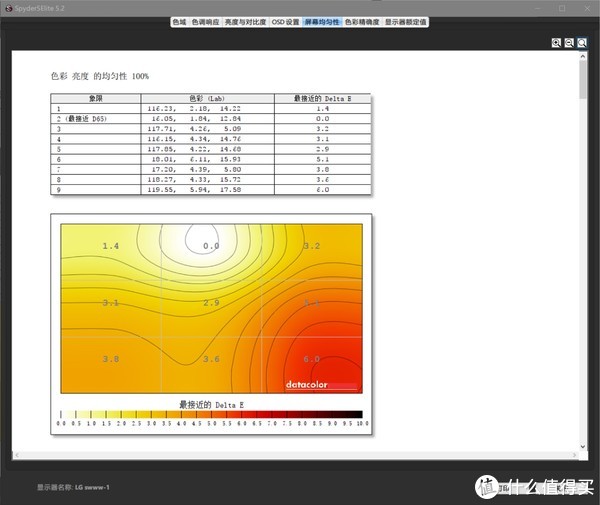Click the 最接近的 Delta E column header
600x505 pixels.
pos(322,99)
